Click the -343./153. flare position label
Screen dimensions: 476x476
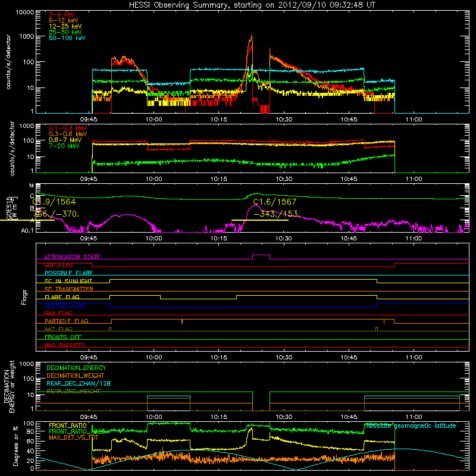click(275, 214)
